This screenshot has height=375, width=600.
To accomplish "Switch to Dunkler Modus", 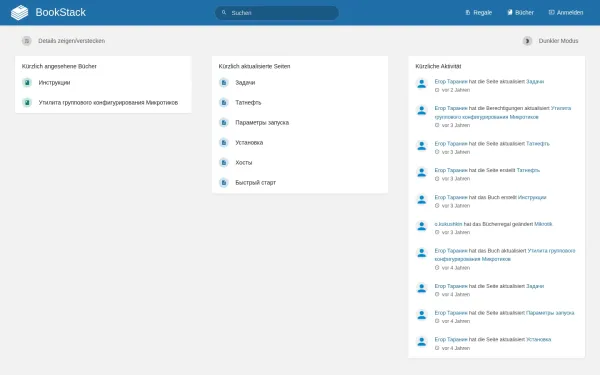I will tap(558, 41).
